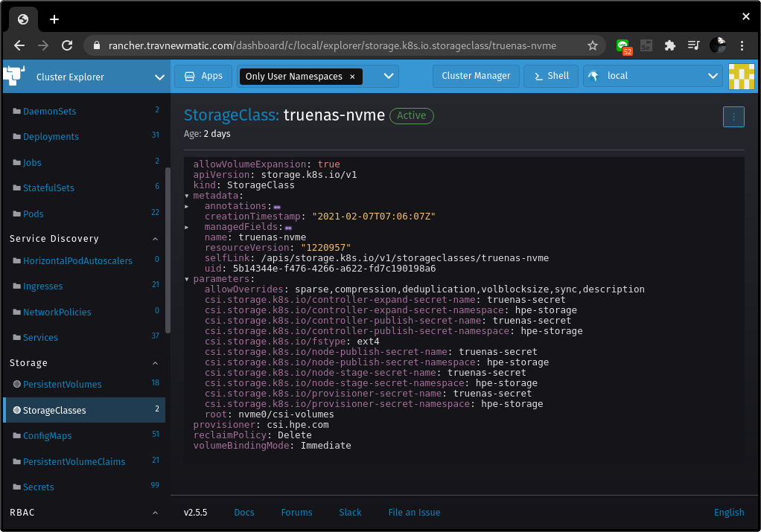Open Jobs in sidebar
The image size is (761, 532).
click(32, 163)
